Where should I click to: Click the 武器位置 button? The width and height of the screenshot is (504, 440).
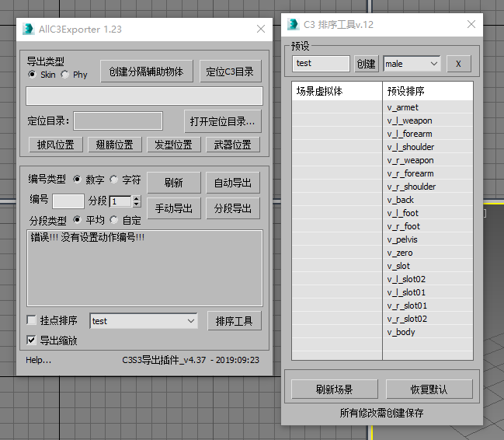click(233, 145)
